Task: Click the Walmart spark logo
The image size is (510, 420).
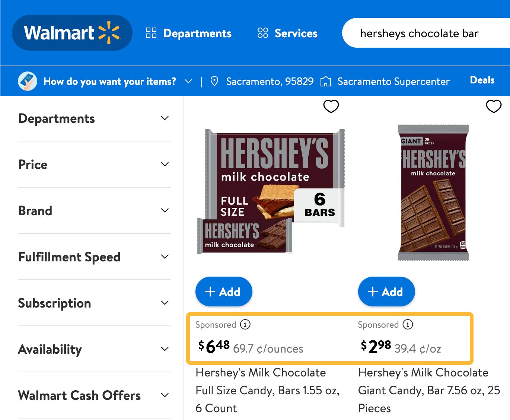Action: pyautogui.click(x=108, y=33)
